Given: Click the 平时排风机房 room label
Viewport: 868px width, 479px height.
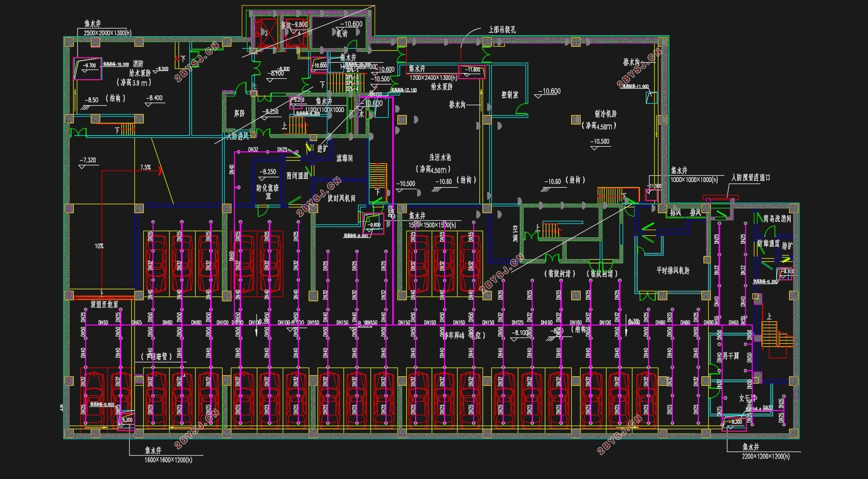Looking at the screenshot, I should click(673, 271).
